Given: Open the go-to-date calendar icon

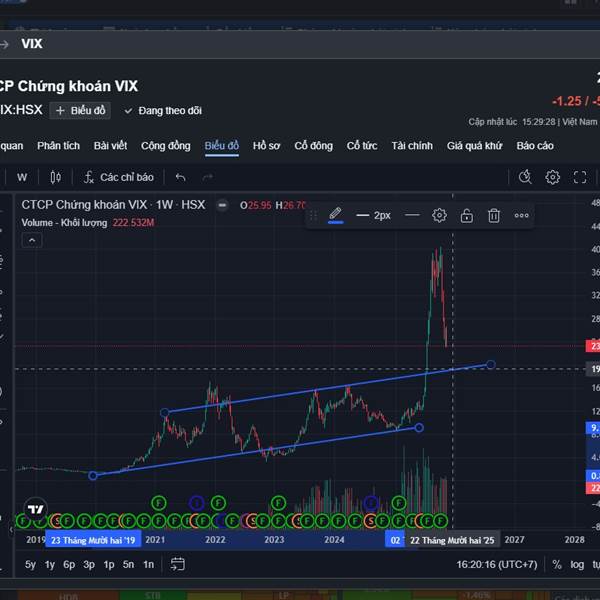Looking at the screenshot, I should pyautogui.click(x=178, y=564).
